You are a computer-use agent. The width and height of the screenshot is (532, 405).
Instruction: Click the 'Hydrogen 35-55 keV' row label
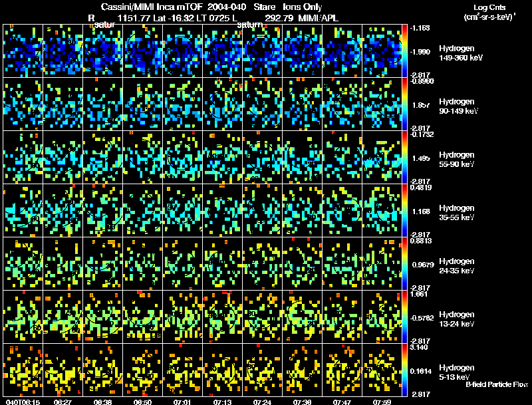(457, 213)
